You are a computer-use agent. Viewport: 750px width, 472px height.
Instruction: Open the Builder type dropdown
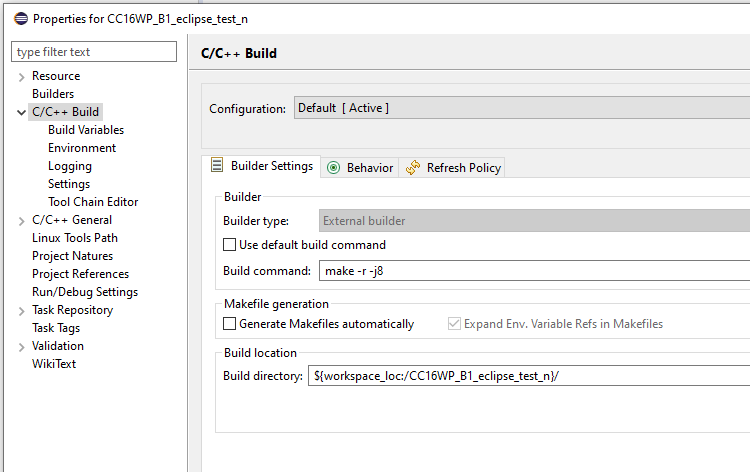534,220
